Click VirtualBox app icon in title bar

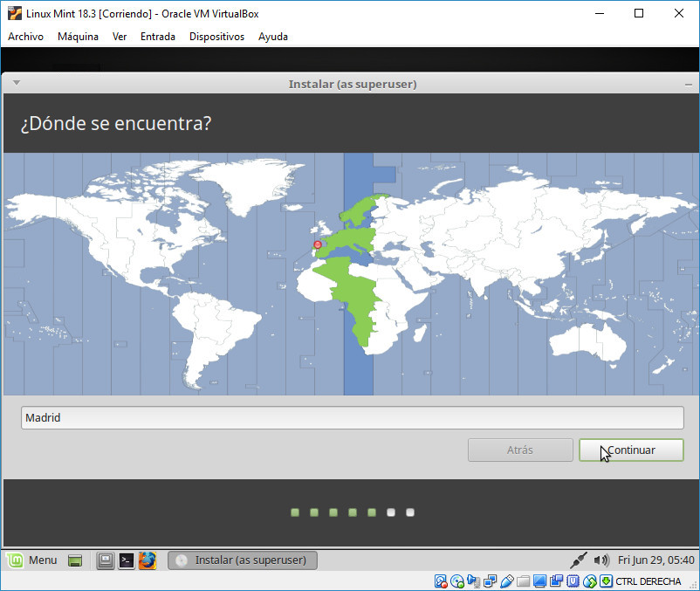point(14,13)
